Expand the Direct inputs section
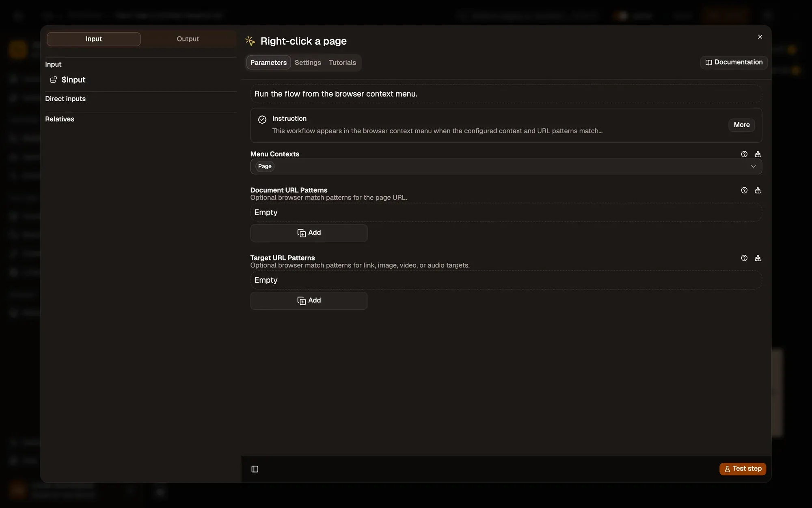The width and height of the screenshot is (812, 508). pyautogui.click(x=65, y=99)
